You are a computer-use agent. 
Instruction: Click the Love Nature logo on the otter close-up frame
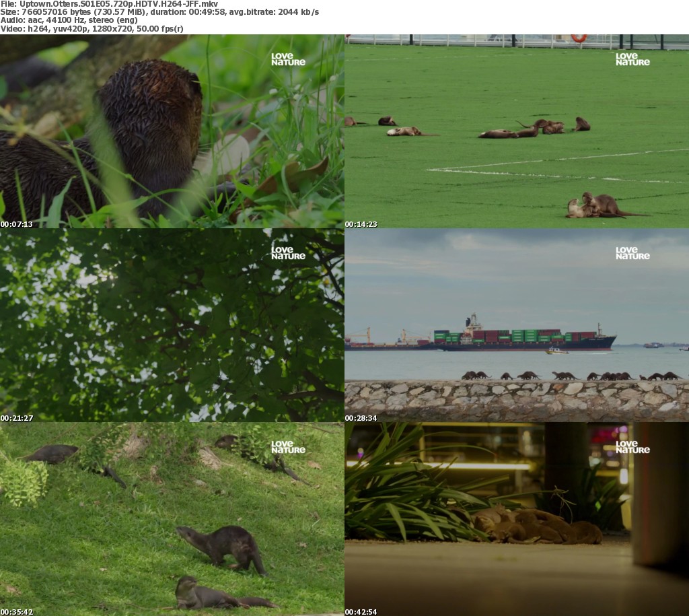288,59
